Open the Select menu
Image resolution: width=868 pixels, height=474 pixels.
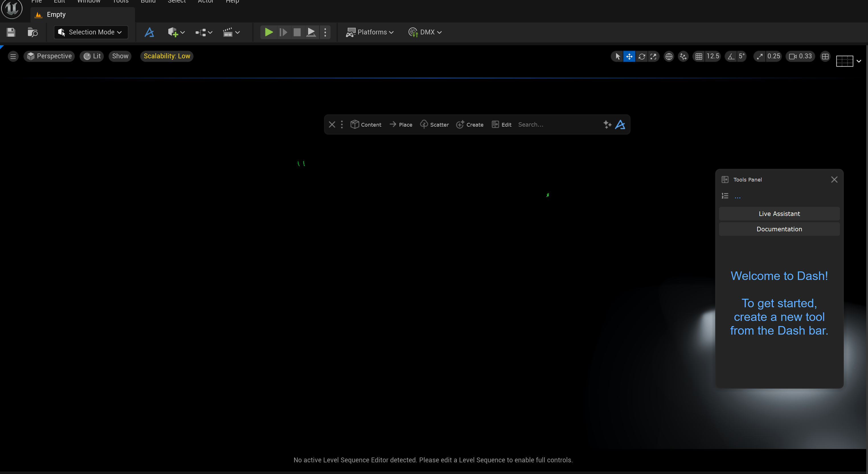(x=177, y=2)
